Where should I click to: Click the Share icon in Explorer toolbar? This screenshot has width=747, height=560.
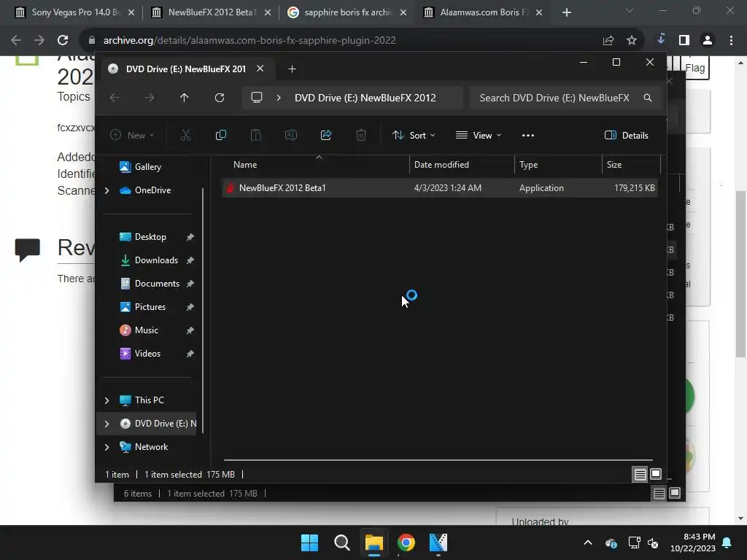pyautogui.click(x=326, y=135)
